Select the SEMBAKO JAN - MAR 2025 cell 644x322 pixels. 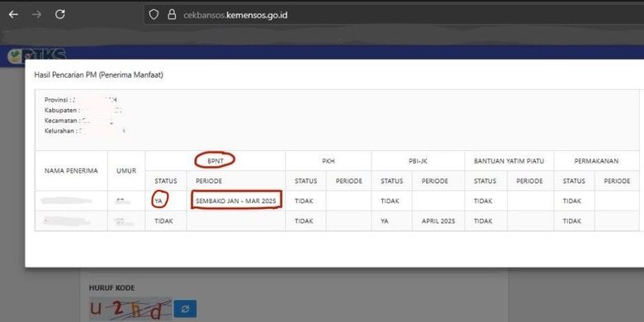236,201
